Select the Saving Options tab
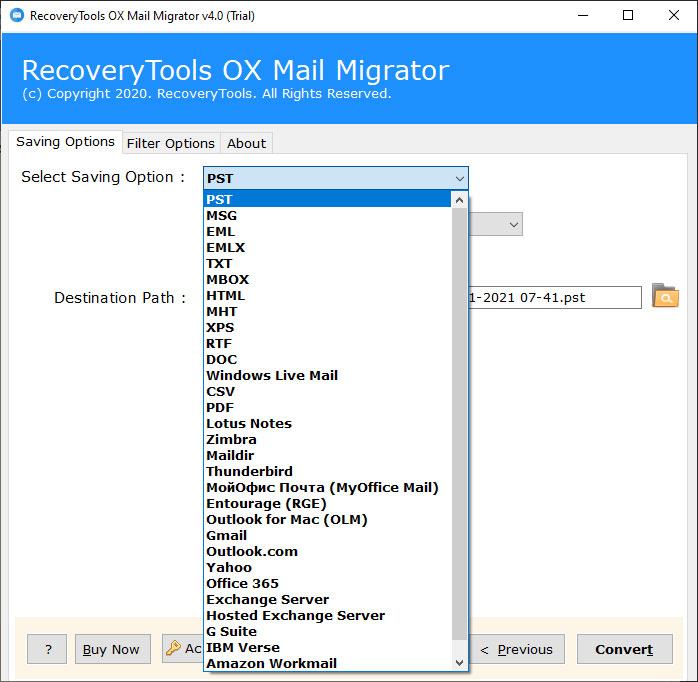This screenshot has height=682, width=698. point(65,142)
